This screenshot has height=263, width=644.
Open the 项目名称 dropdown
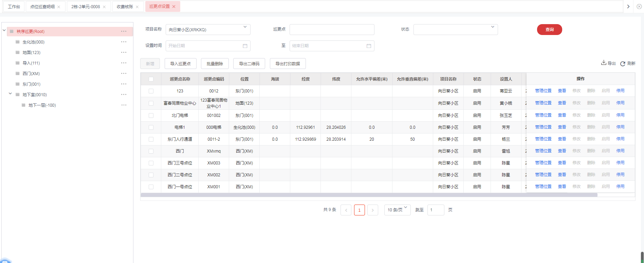tap(208, 30)
